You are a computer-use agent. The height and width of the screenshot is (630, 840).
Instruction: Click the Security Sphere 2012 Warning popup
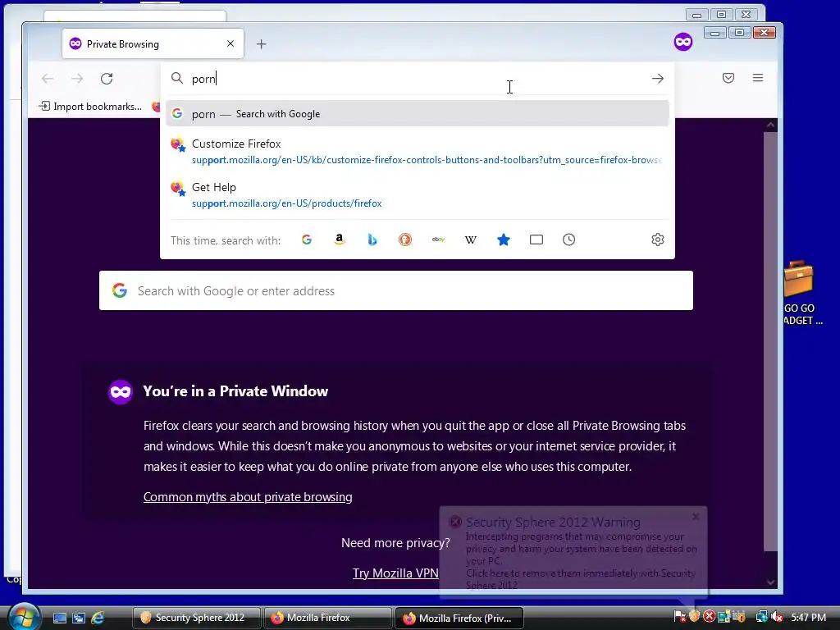(573, 552)
